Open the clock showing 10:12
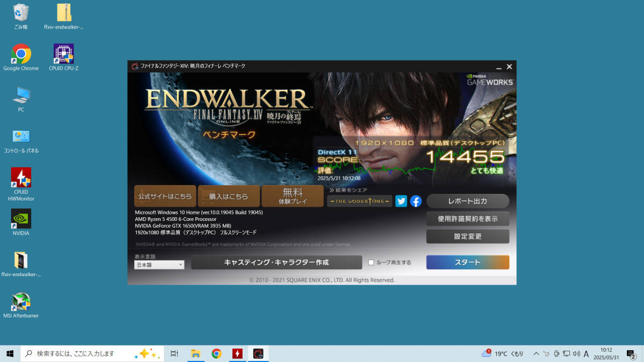 pyautogui.click(x=606, y=353)
